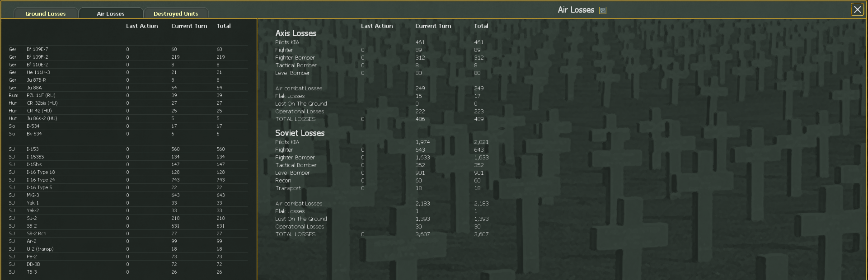Image resolution: width=868 pixels, height=280 pixels.
Task: Select the Su-2 aircraft row
Action: click(128, 218)
